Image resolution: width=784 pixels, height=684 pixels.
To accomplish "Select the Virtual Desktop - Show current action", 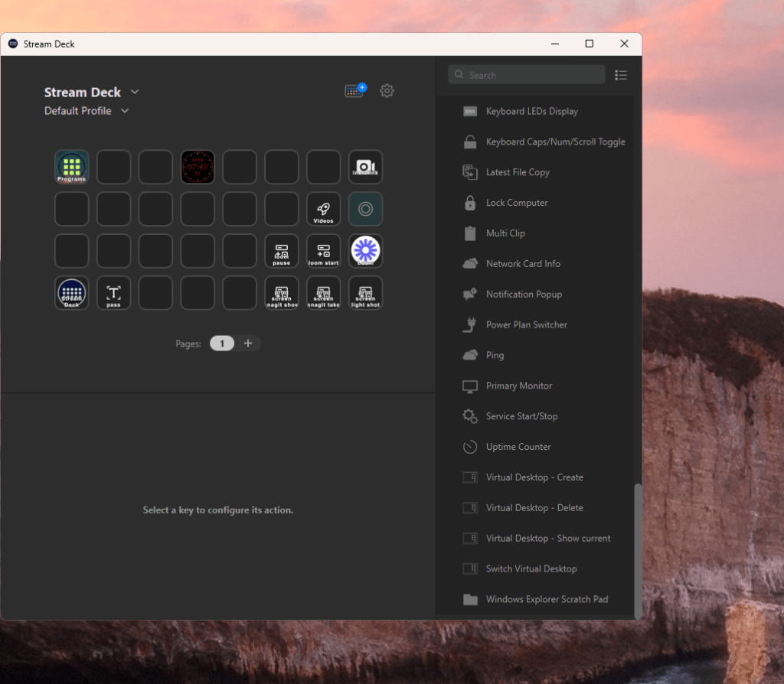I will pyautogui.click(x=548, y=538).
